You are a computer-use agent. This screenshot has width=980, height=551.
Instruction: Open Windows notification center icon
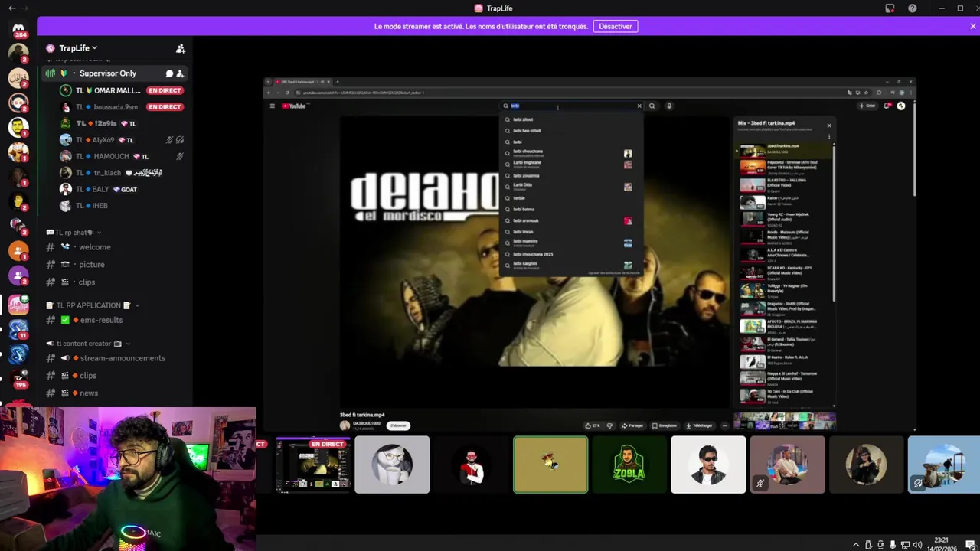(x=969, y=545)
